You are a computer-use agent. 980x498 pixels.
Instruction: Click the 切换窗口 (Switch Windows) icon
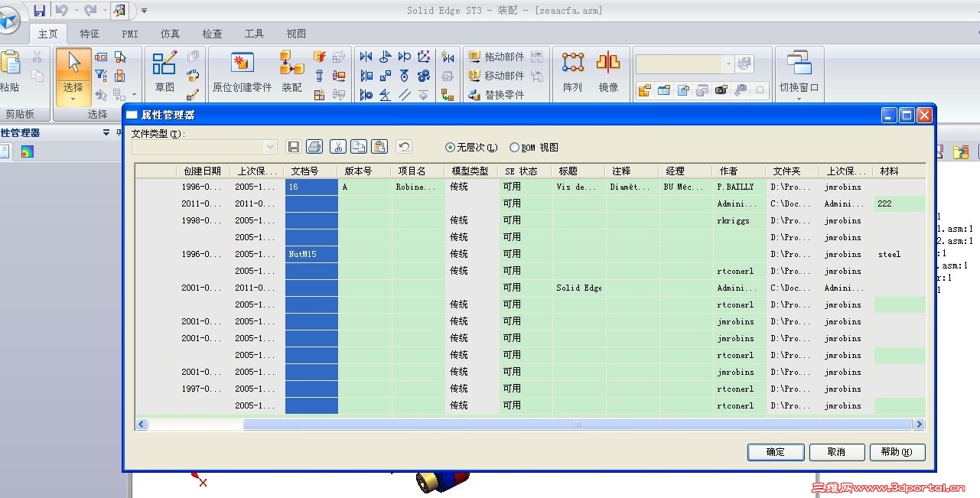pos(799,63)
